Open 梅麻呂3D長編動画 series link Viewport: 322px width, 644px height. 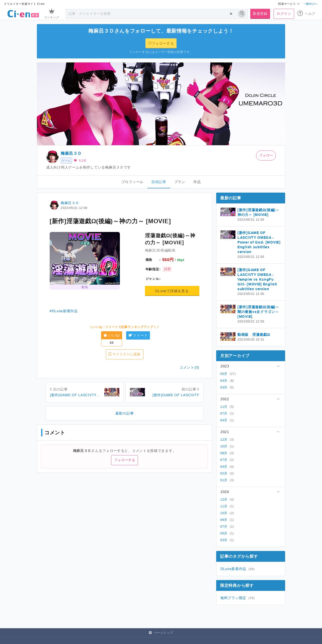160,250
